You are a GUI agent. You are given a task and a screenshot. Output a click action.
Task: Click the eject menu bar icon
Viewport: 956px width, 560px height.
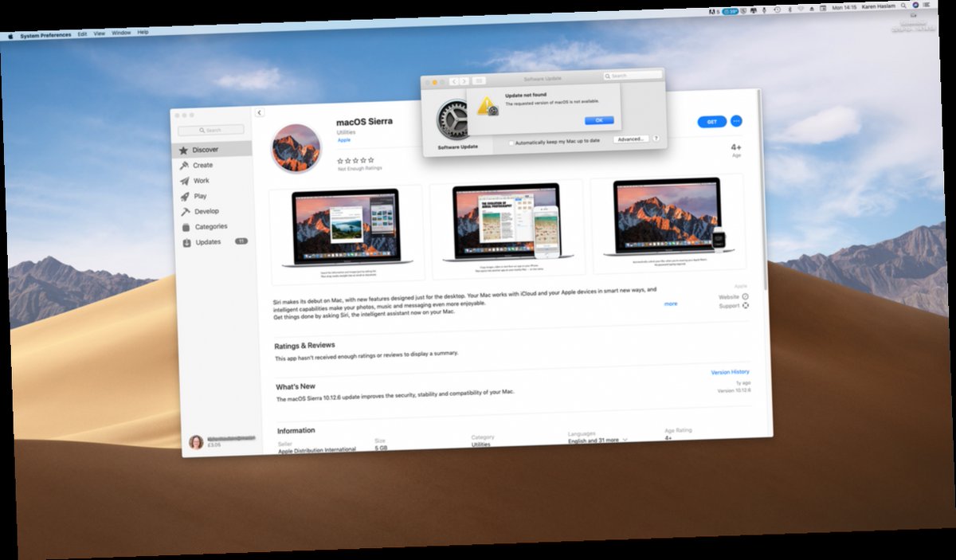(811, 9)
